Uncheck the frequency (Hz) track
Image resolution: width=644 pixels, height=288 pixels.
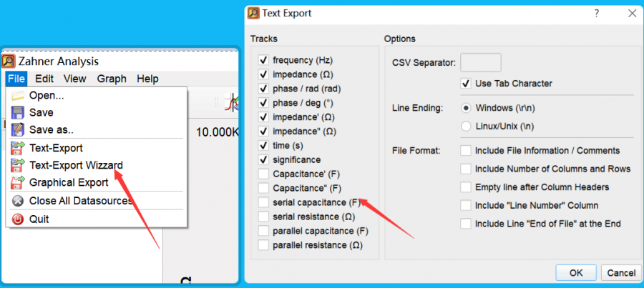(263, 60)
